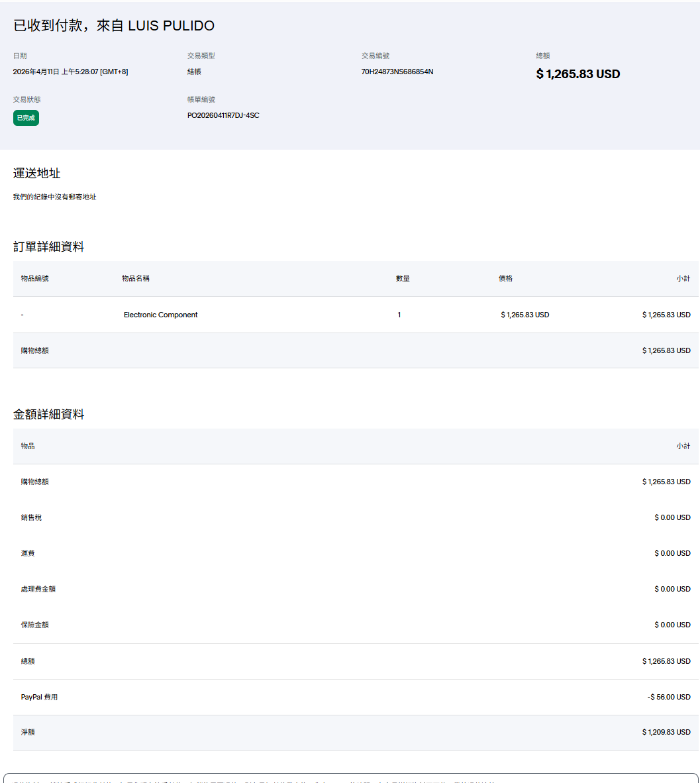
Task: Click the 訂單詳細資料 section heading
Action: [49, 247]
